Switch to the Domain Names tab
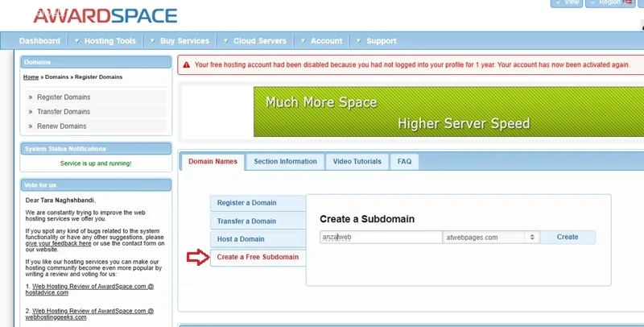Image resolution: width=644 pixels, height=327 pixels. click(x=213, y=161)
